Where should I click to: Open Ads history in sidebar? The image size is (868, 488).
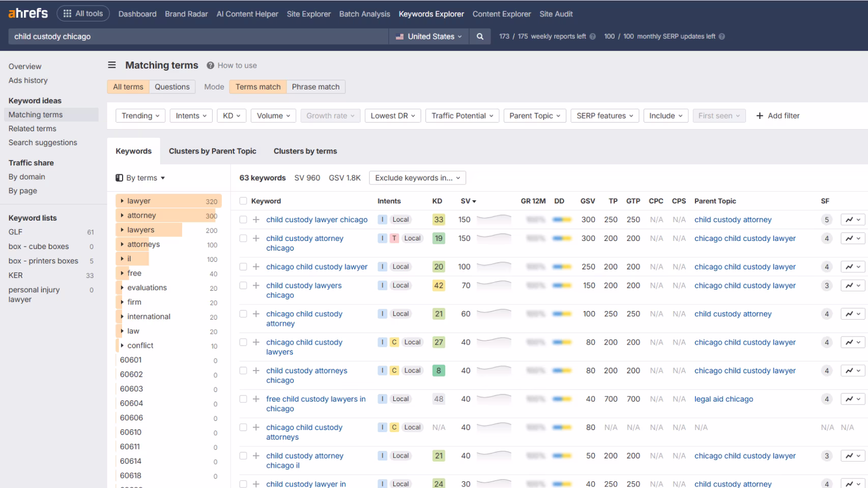click(x=28, y=80)
